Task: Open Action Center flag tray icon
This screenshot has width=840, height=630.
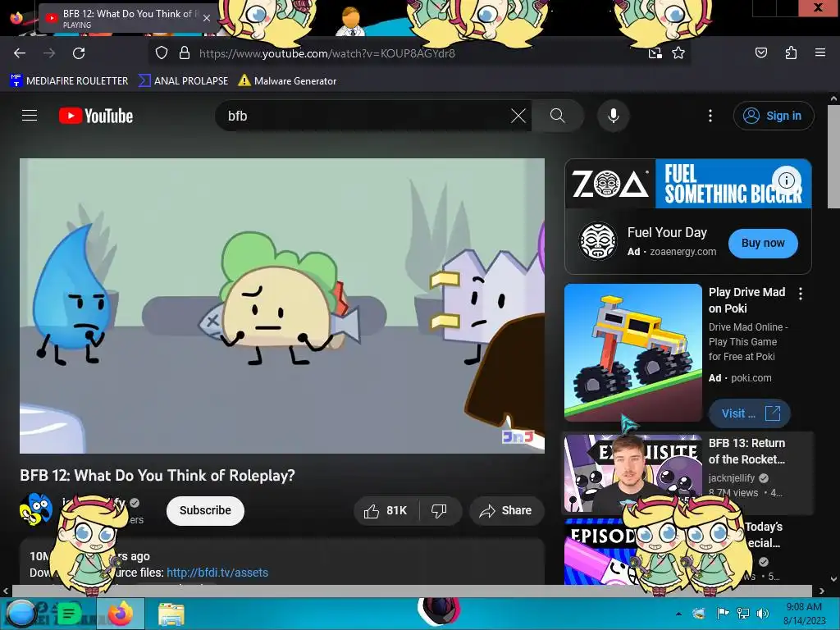Action: (723, 614)
